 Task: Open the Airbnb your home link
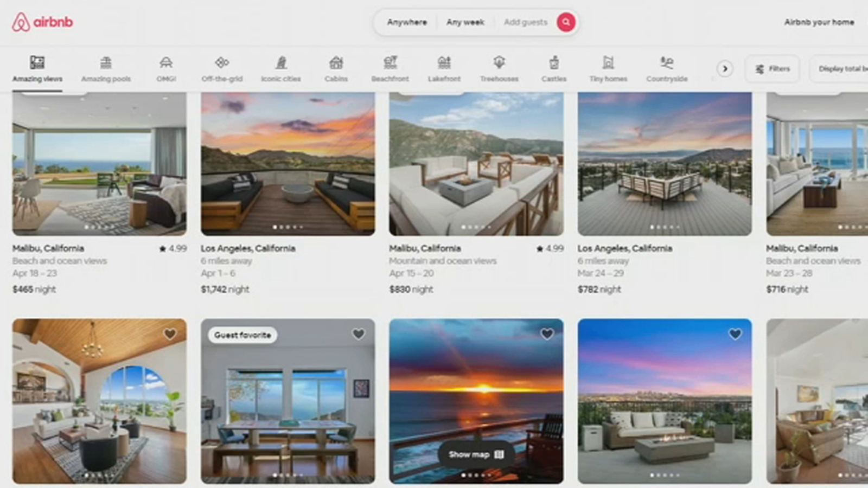(x=819, y=22)
